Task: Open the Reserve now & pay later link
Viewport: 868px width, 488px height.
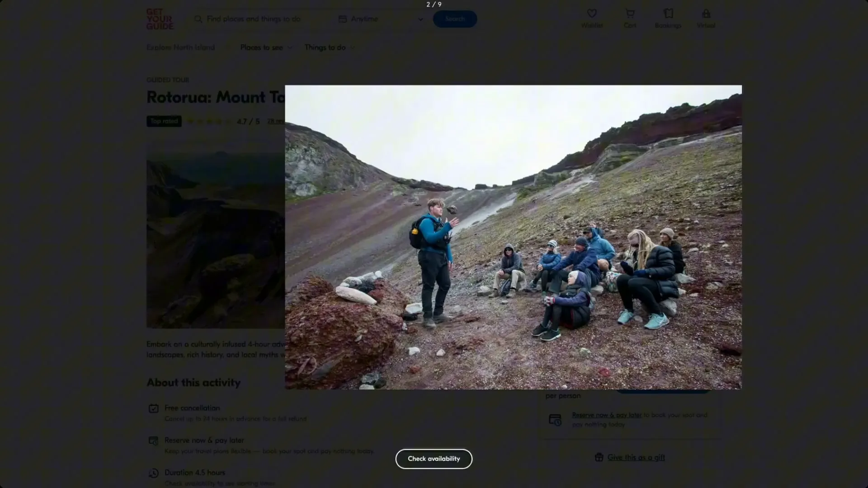Action: [607, 415]
